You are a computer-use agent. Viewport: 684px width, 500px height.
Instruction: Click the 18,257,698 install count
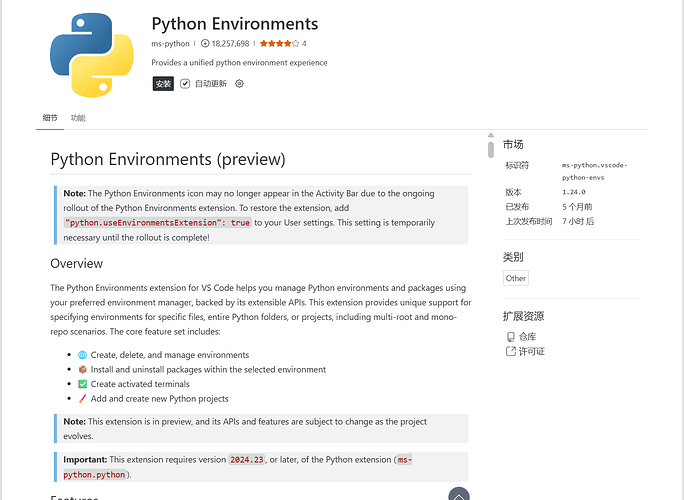coord(230,43)
